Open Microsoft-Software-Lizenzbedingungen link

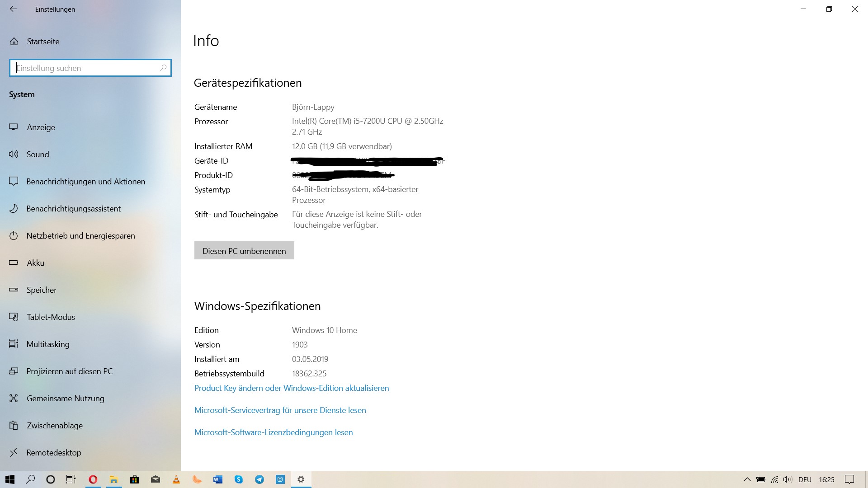[273, 432]
